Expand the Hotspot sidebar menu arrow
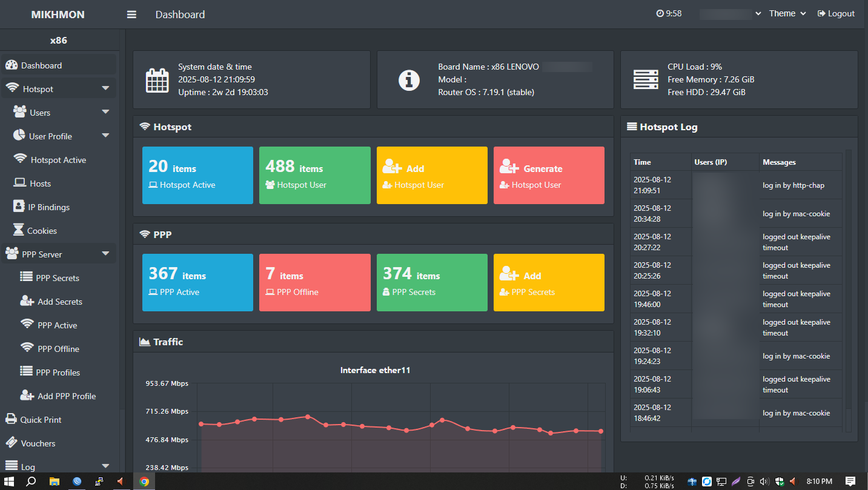This screenshot has width=868, height=490. pos(105,89)
